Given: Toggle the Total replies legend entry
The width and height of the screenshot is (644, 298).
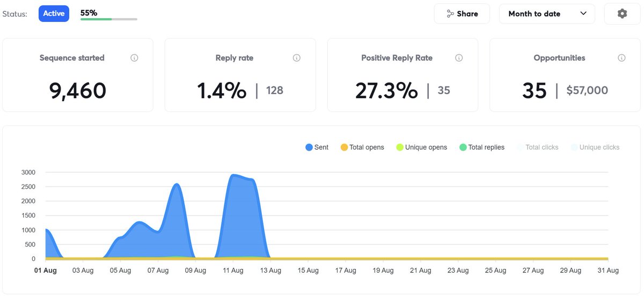Looking at the screenshot, I should point(482,147).
